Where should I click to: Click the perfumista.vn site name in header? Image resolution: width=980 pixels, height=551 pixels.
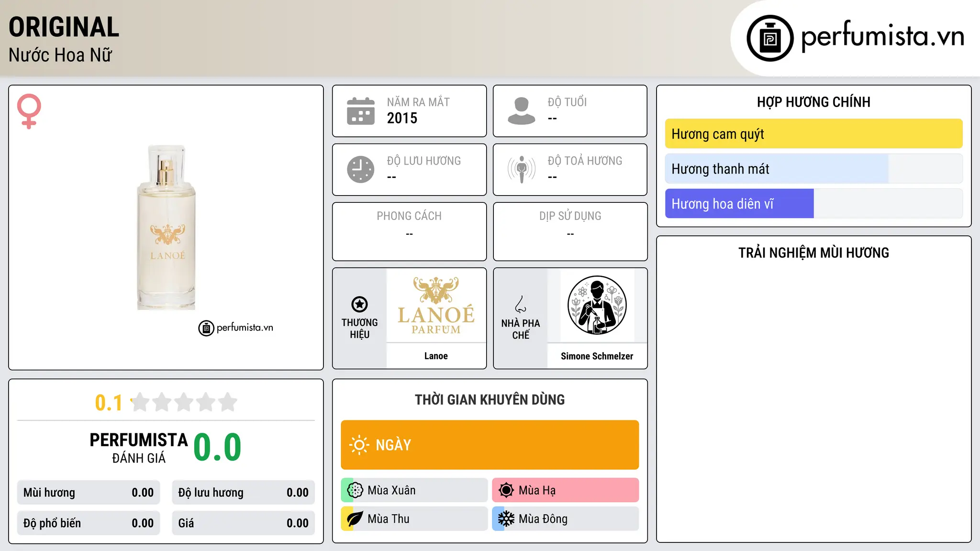[883, 36]
